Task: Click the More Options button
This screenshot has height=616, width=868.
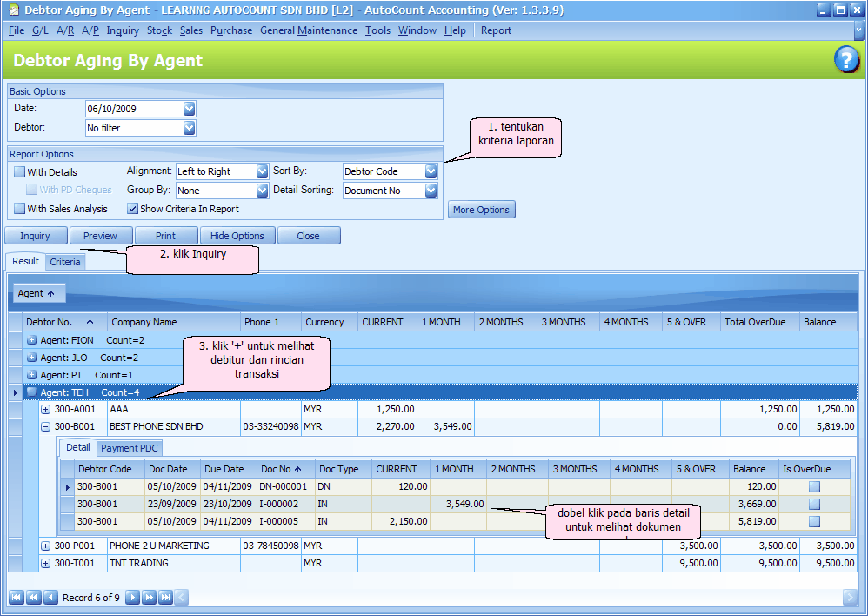Action: pos(481,210)
